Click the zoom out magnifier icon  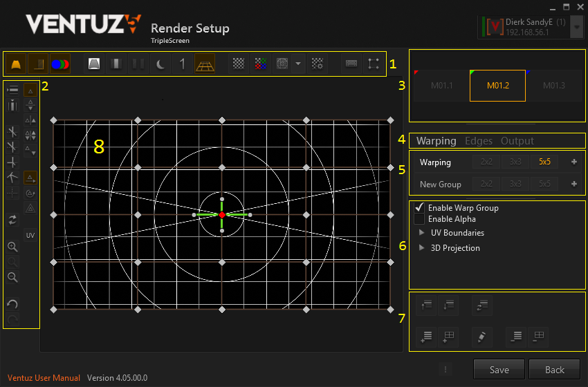click(x=12, y=277)
